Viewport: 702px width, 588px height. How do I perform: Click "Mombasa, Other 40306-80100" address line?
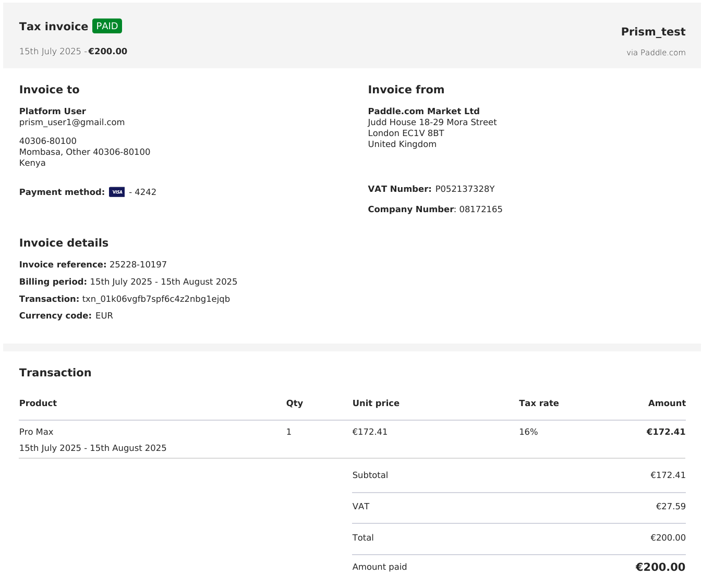pos(84,152)
